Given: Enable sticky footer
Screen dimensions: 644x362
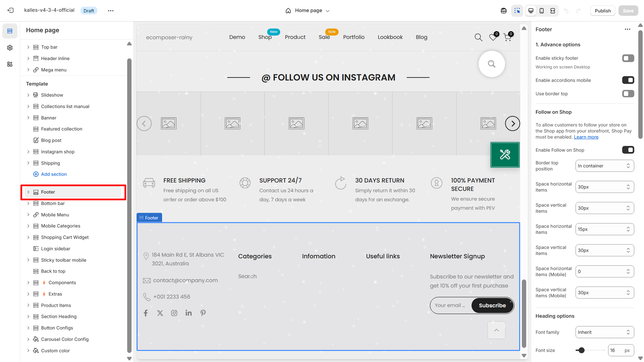Looking at the screenshot, I should click(628, 58).
